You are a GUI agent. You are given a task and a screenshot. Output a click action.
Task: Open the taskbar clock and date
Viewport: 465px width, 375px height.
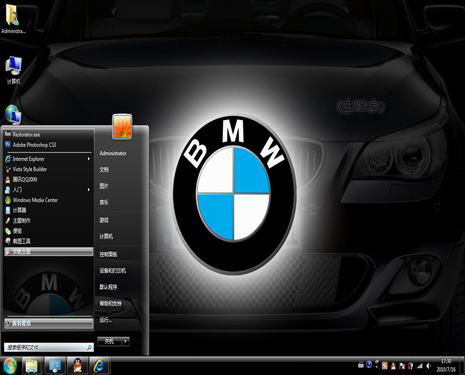(446, 366)
